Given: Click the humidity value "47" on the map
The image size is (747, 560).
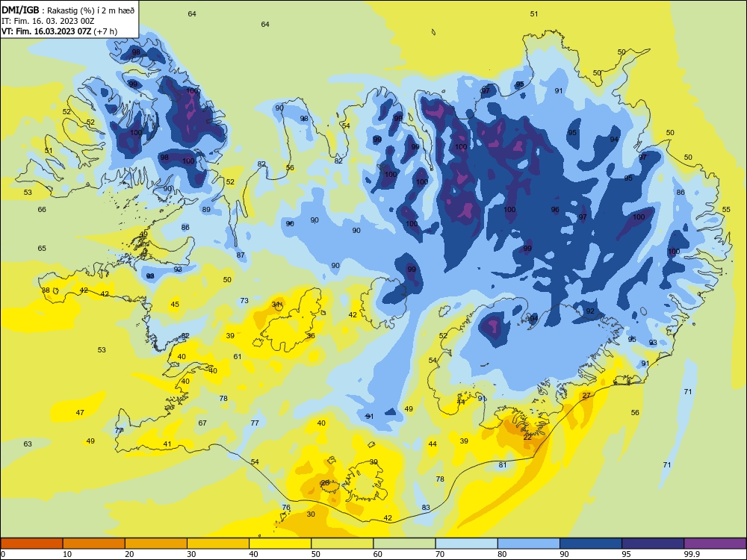Looking at the screenshot, I should click(80, 412).
